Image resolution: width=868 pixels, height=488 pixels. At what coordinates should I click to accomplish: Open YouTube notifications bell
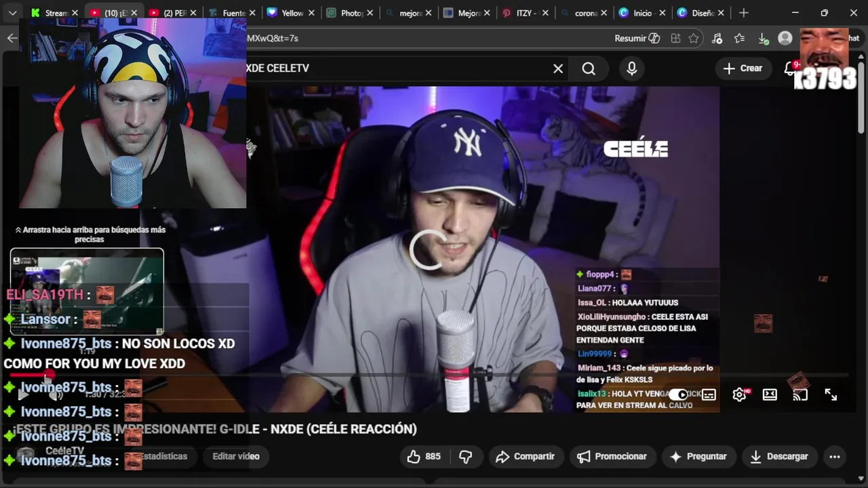(790, 68)
